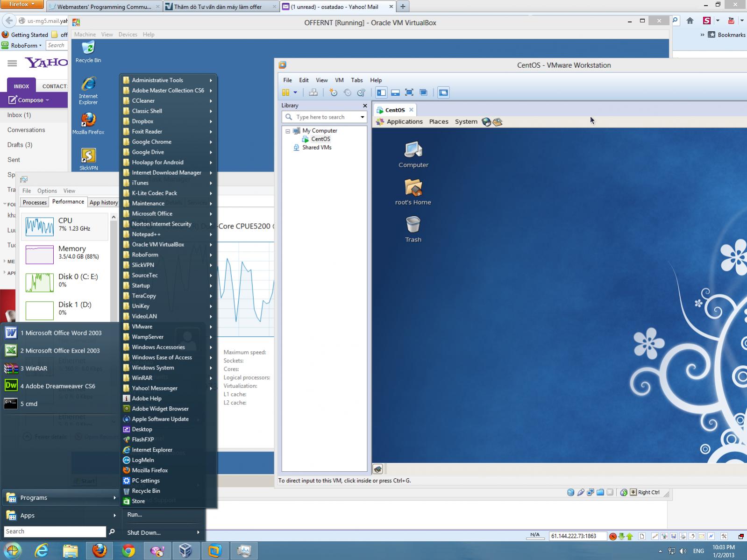This screenshot has height=560, width=747.
Task: Toggle the VMware console view button
Action: tap(443, 92)
